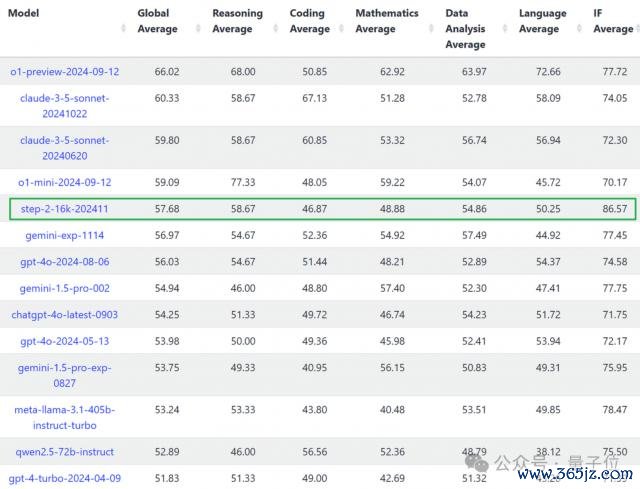Select o1-preview reasoning value 68.00
640x489 pixels.
click(x=243, y=72)
